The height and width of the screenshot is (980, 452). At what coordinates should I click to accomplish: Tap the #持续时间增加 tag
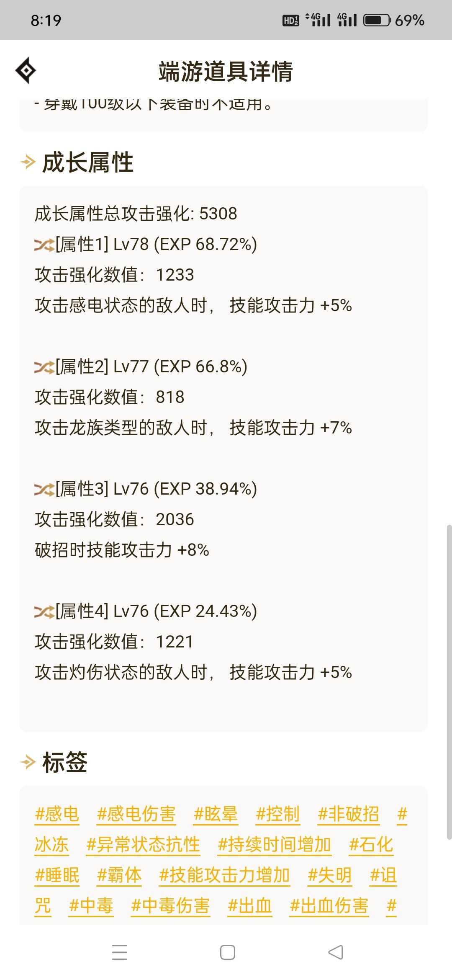[x=275, y=845]
